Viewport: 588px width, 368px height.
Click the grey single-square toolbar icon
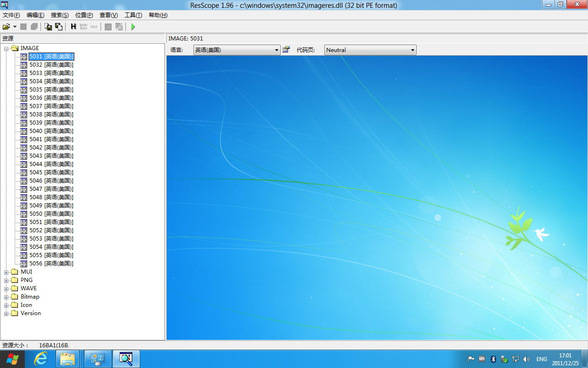point(23,27)
